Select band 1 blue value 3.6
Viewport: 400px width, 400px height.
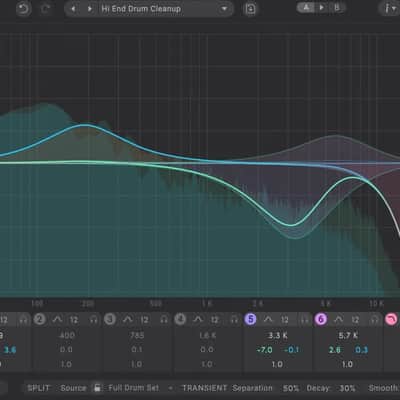click(10, 350)
